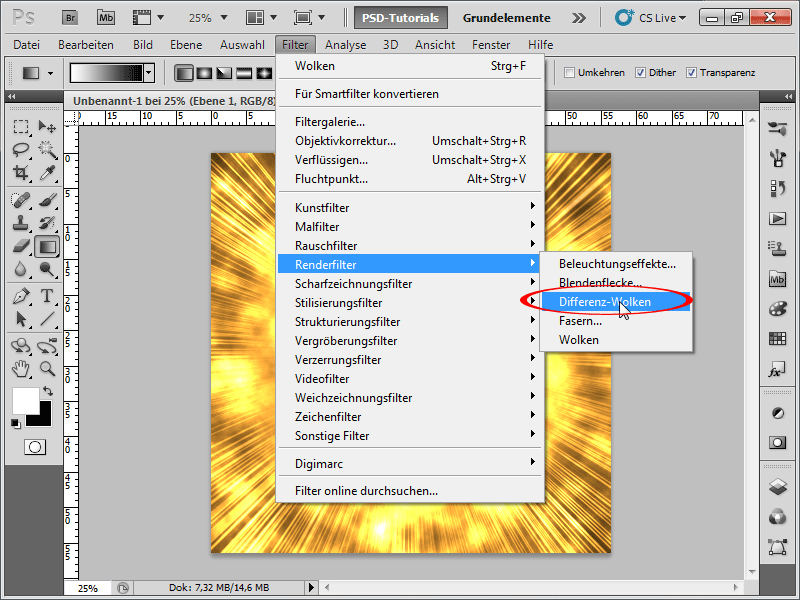Viewport: 800px width, 600px height.
Task: Switch to the Grundelemente workspace
Action: 507,18
